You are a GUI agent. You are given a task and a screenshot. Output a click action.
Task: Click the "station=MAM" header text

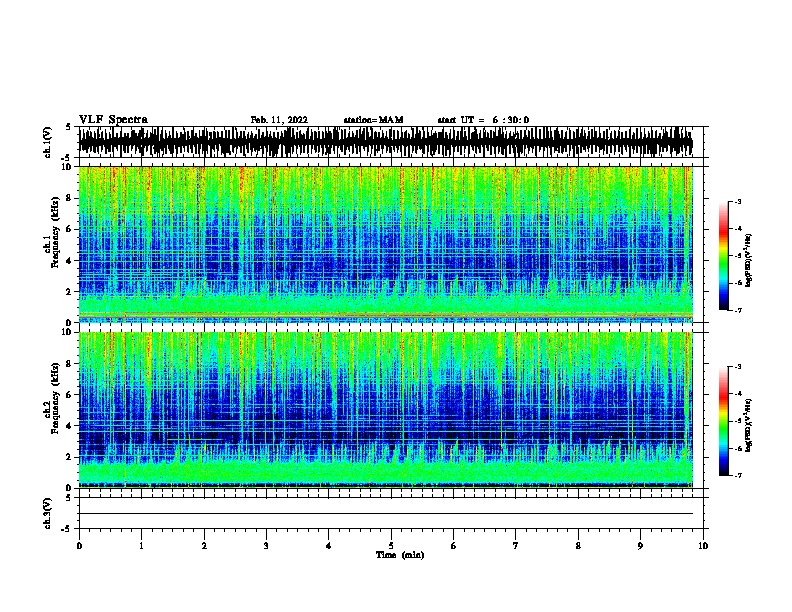373,120
